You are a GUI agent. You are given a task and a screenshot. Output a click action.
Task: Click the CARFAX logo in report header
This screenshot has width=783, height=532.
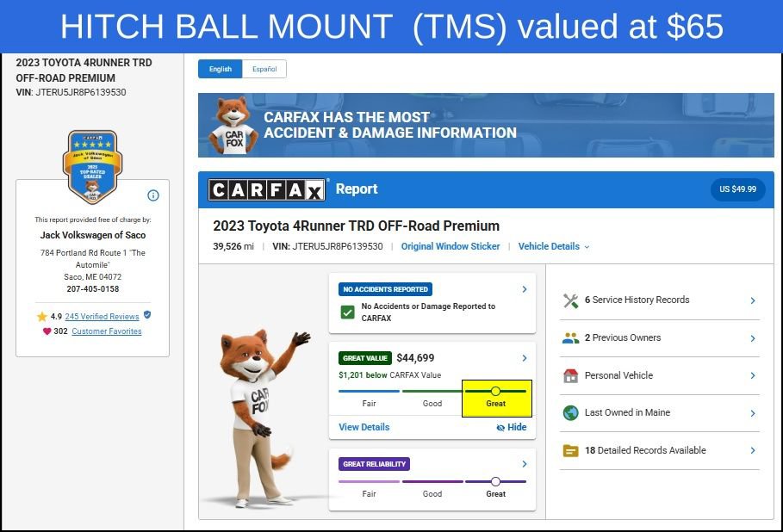point(267,189)
